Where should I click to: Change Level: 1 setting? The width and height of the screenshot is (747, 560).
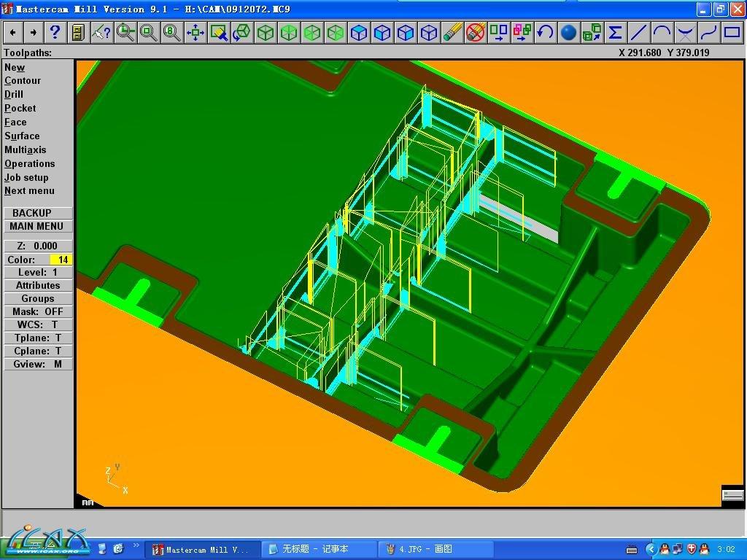pos(38,273)
